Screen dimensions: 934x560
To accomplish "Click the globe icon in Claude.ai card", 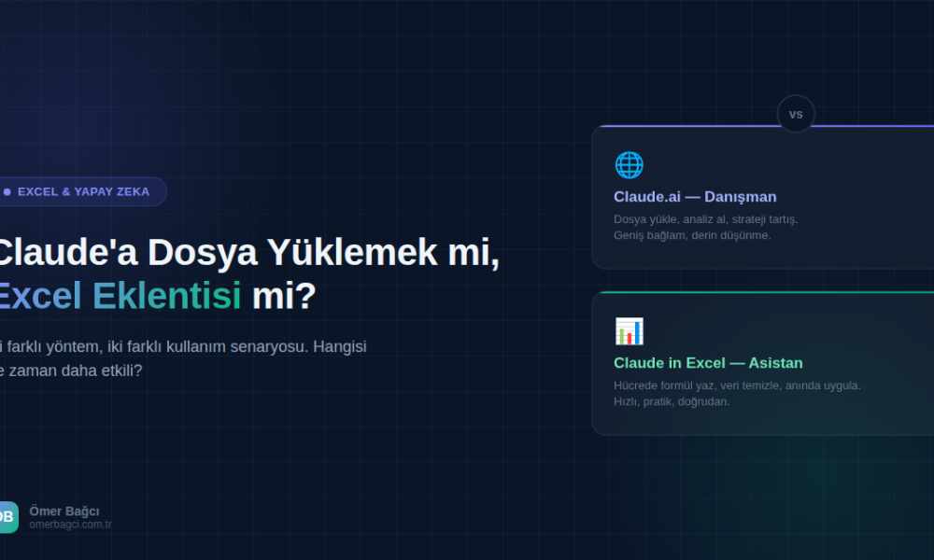I will point(629,165).
